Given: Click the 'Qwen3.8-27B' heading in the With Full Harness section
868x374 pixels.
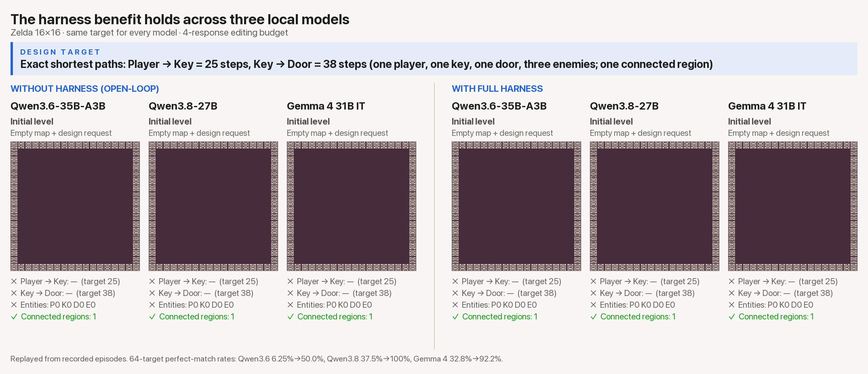Looking at the screenshot, I should click(x=624, y=106).
